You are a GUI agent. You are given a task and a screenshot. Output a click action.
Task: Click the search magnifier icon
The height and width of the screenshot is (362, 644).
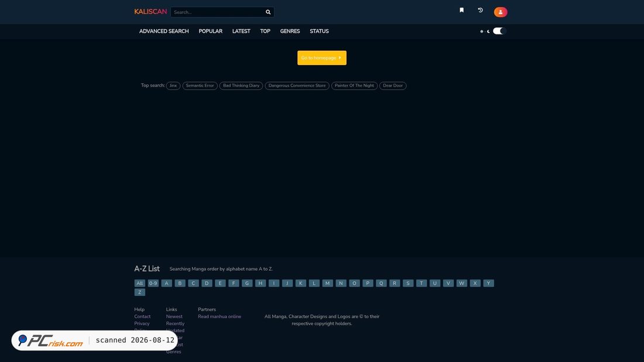(268, 12)
